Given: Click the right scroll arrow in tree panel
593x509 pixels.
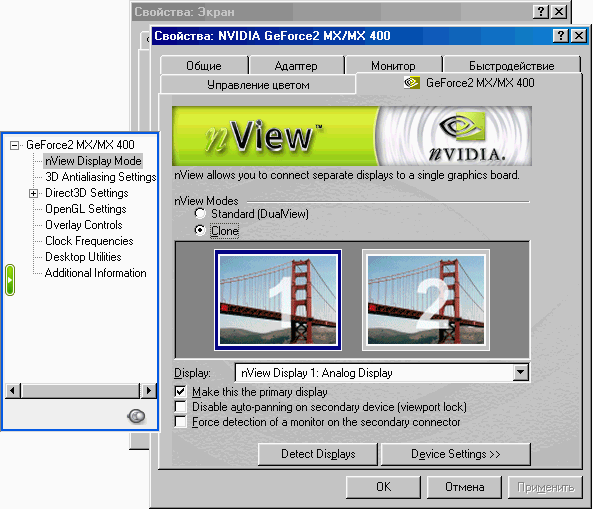Looking at the screenshot, I should (149, 390).
